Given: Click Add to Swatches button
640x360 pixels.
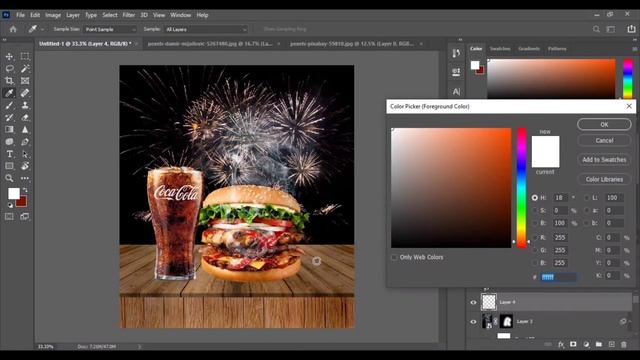Looking at the screenshot, I should click(604, 160).
